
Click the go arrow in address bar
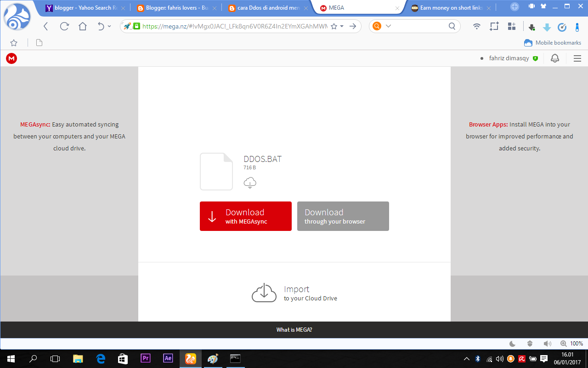[x=353, y=26]
